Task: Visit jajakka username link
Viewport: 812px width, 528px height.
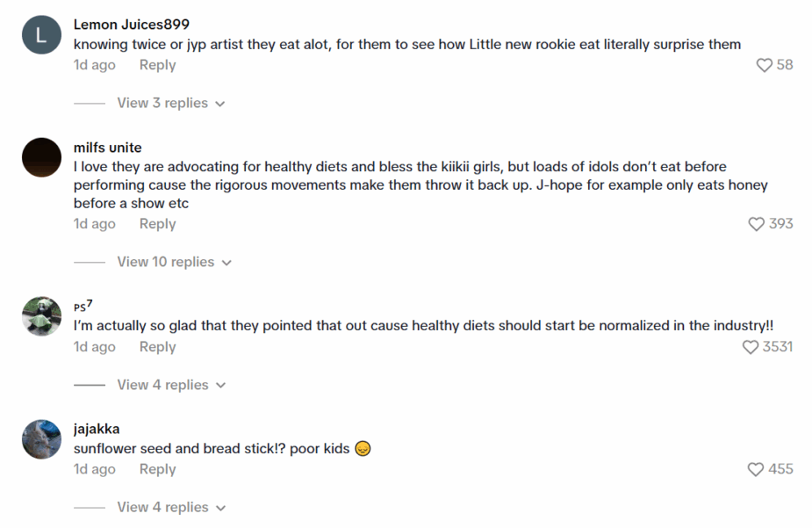Action: coord(97,429)
